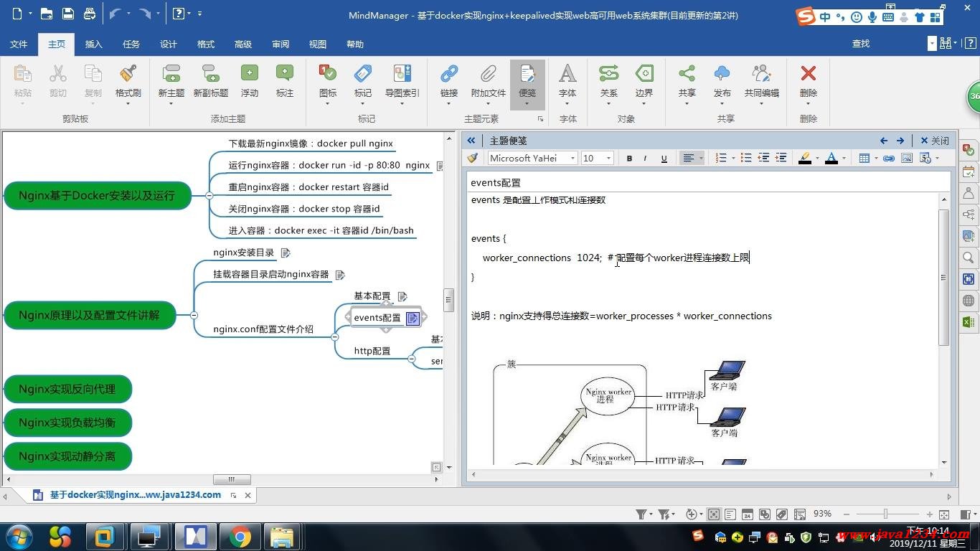Open 导图索引 map index
Image resolution: width=980 pixels, height=551 pixels.
(402, 74)
